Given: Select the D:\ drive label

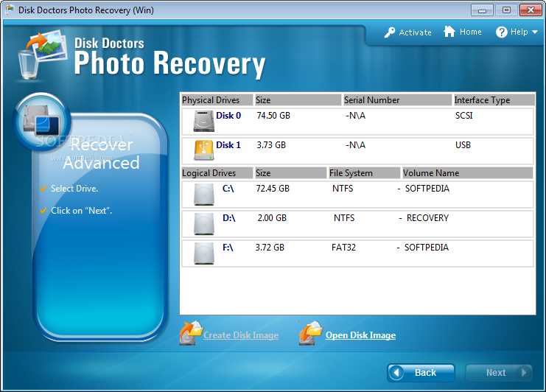Looking at the screenshot, I should click(228, 218).
